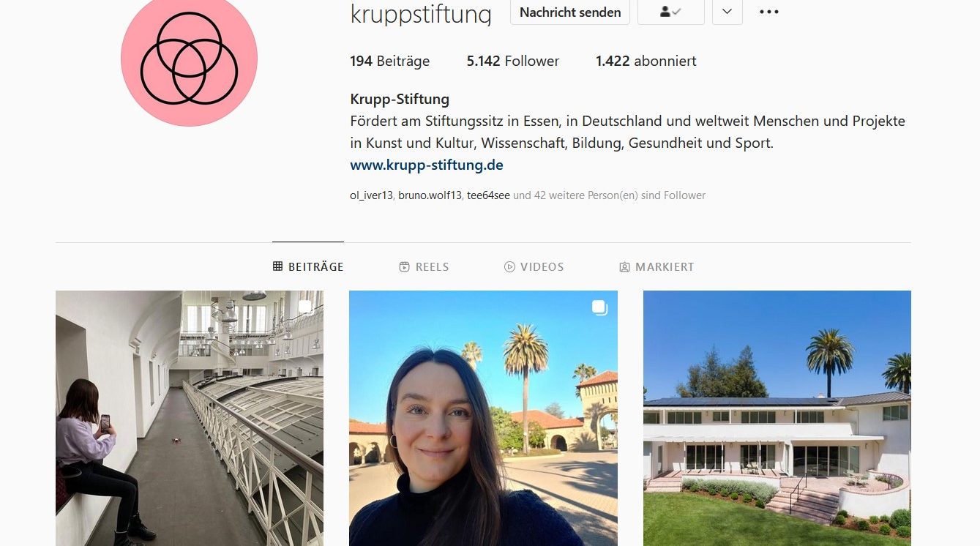Expand the suggested accounts chevron dropdown
This screenshot has width=980, height=546.
pyautogui.click(x=727, y=12)
